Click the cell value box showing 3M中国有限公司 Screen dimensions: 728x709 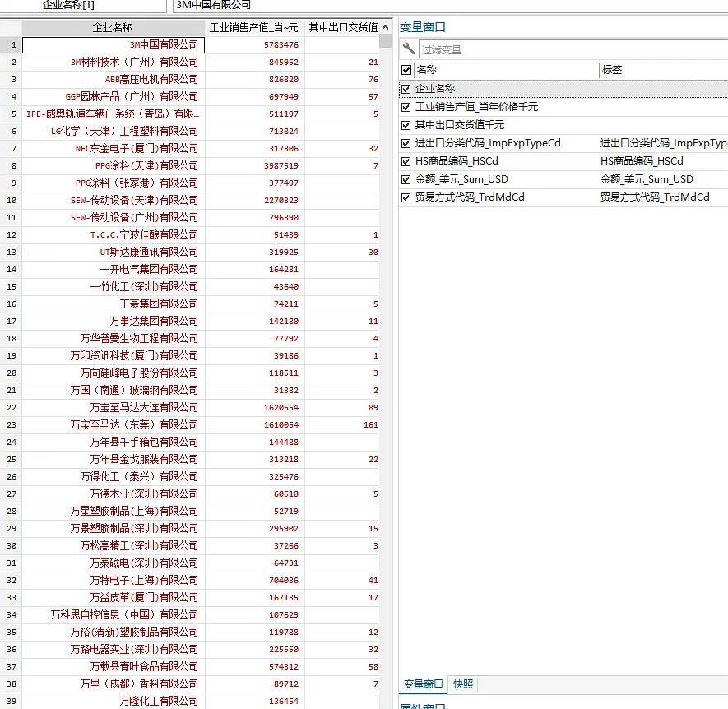(x=247, y=5)
